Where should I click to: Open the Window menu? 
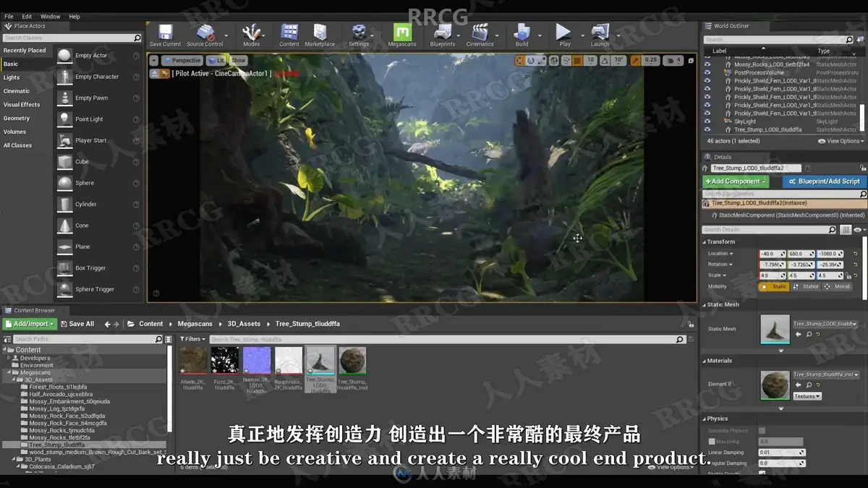coord(50,16)
